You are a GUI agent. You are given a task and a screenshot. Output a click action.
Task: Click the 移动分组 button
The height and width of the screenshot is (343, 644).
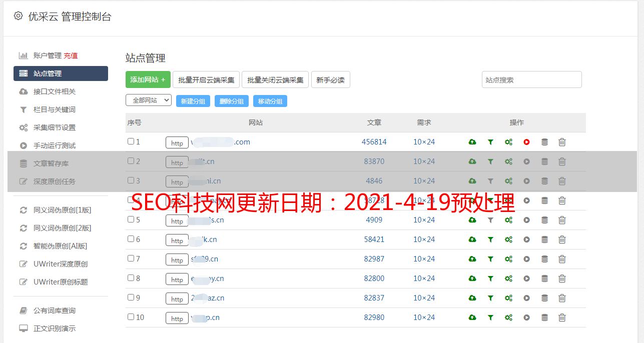(270, 101)
